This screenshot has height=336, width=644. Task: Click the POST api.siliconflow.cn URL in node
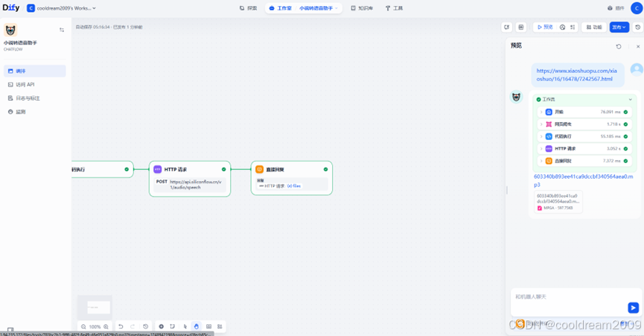click(190, 185)
